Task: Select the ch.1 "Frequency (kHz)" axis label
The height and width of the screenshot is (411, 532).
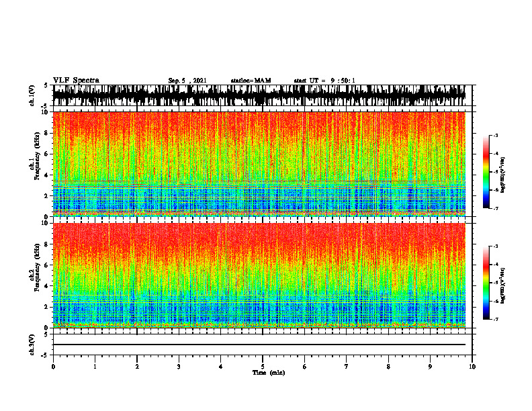Action: pos(37,156)
